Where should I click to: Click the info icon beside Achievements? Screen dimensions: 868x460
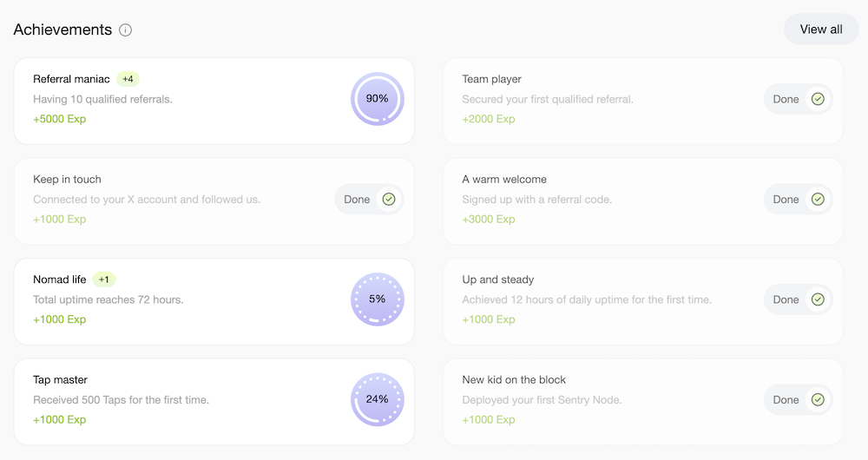pyautogui.click(x=126, y=30)
